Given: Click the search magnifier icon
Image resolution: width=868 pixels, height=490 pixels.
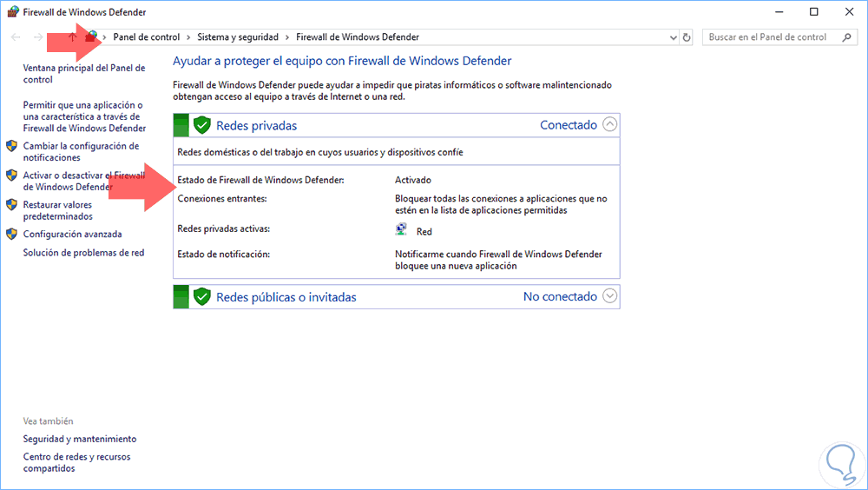Looking at the screenshot, I should (x=846, y=37).
